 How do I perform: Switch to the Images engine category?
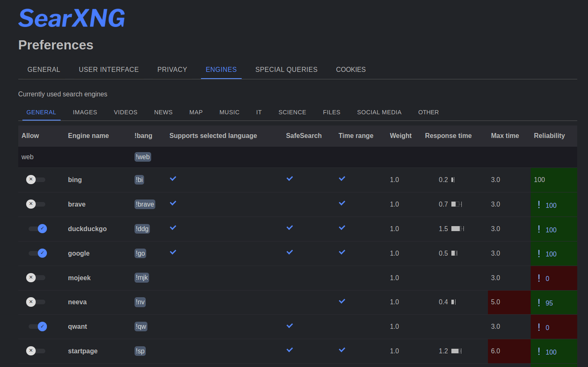85,112
